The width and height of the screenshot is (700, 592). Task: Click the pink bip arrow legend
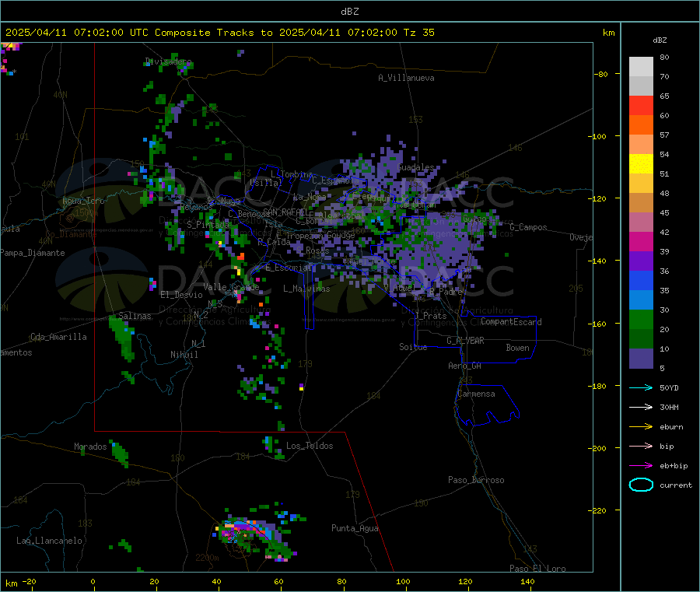click(x=641, y=446)
